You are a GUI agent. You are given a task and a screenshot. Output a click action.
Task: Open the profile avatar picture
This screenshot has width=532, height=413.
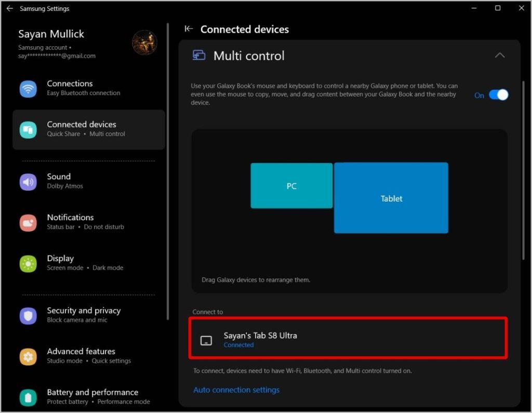click(x=144, y=43)
